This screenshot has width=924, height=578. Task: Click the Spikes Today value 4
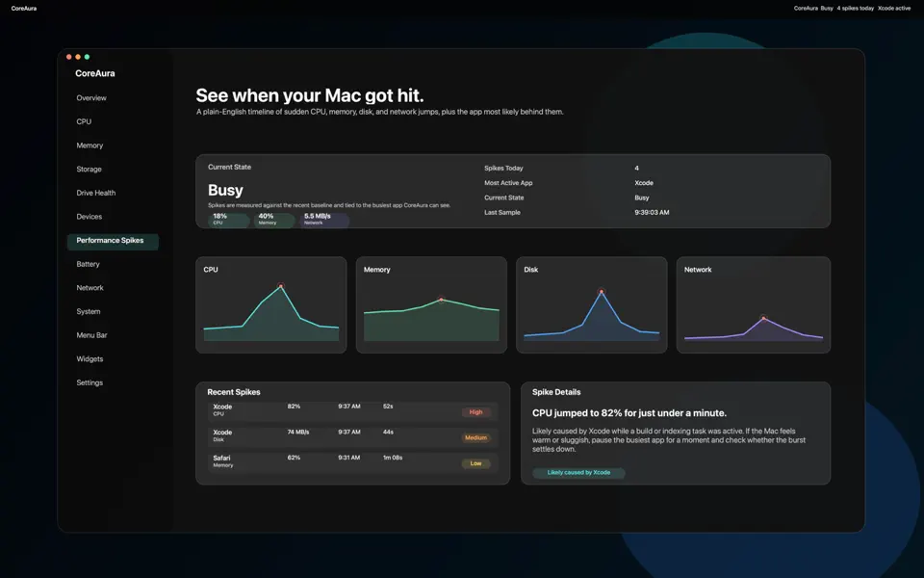pos(636,168)
